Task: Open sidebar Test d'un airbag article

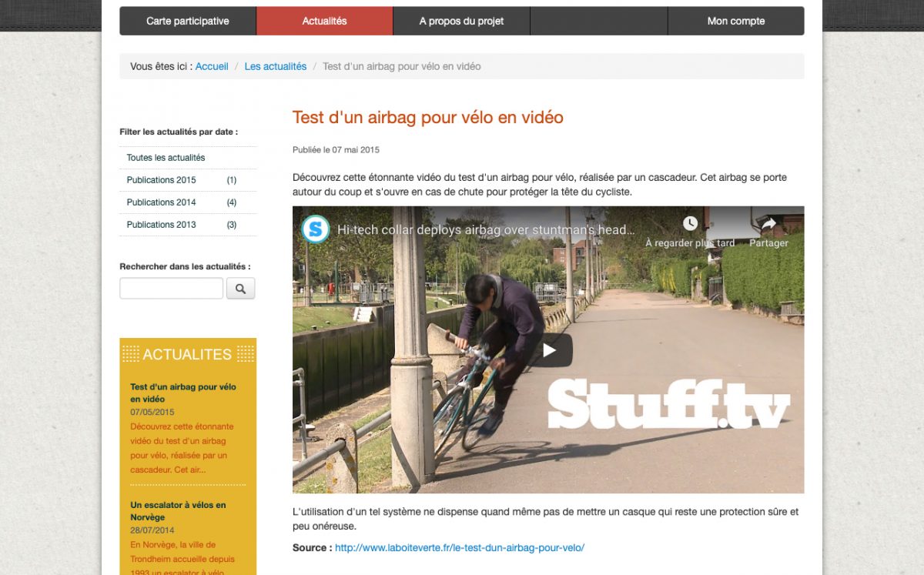Action: [183, 393]
